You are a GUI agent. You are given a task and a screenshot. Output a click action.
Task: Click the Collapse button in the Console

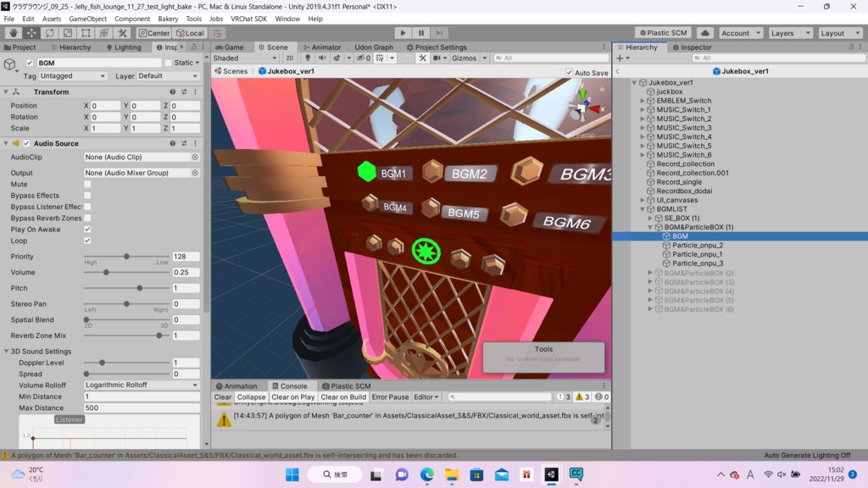(x=251, y=396)
